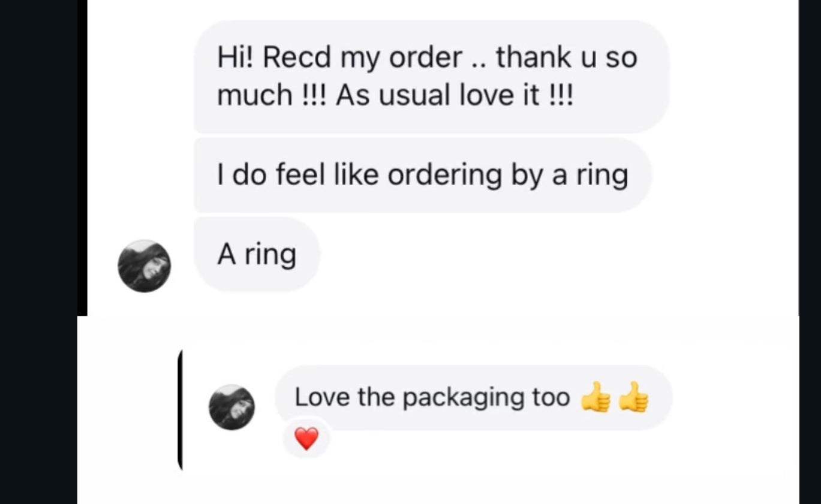Open the avatar beside the packaging message
Viewport: 821px width, 504px height.
[231, 408]
